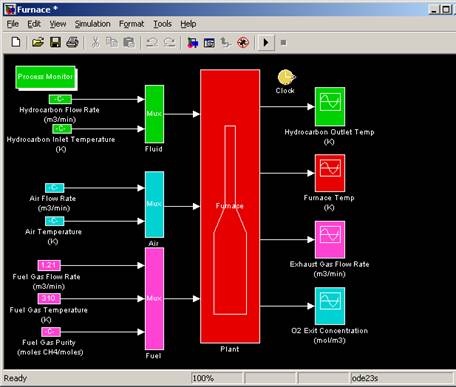Click the Print toolbar icon
Screen dimensions: 456x387
pos(72,42)
